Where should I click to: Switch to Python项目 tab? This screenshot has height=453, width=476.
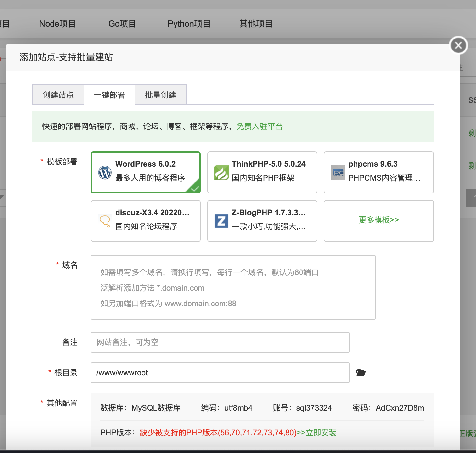pyautogui.click(x=189, y=24)
